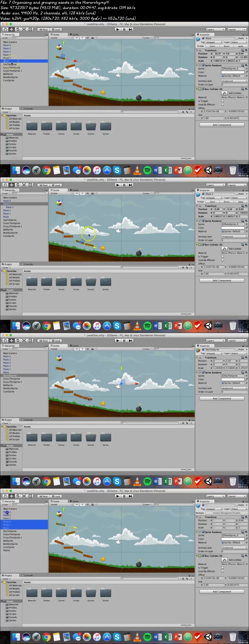Click Sprite Renderer Color swatch in Plank inspector
This screenshot has width=249, height=644.
click(233, 72)
